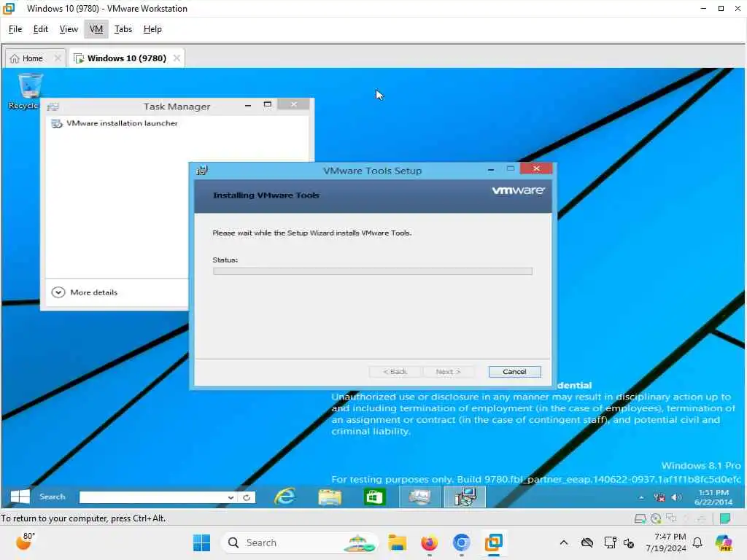Open the Help menu
This screenshot has width=747, height=560.
pos(152,29)
